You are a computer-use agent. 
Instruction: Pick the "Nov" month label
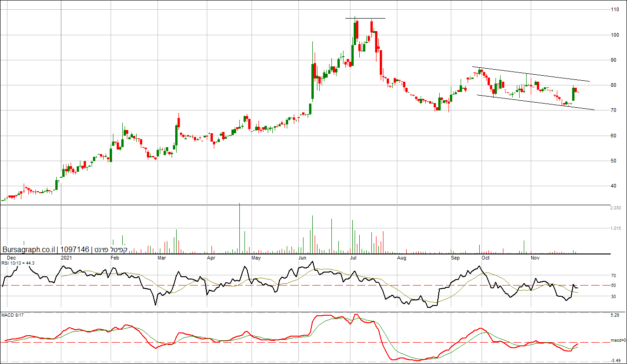[535, 257]
